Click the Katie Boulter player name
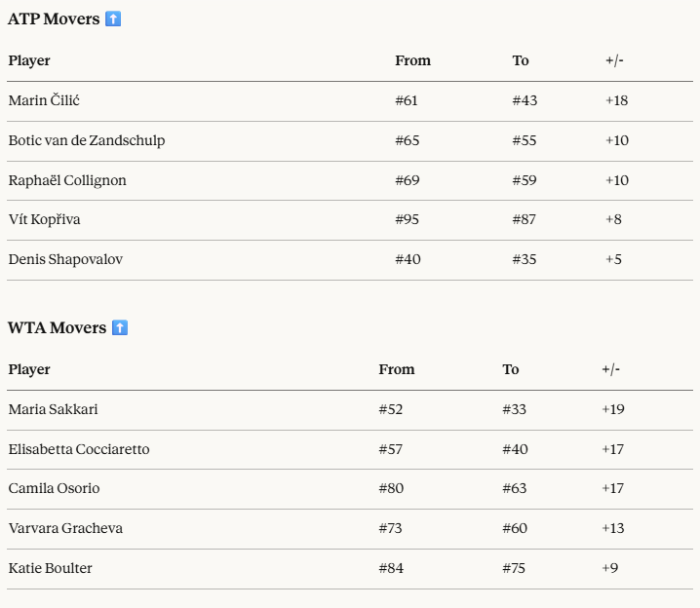 50,568
